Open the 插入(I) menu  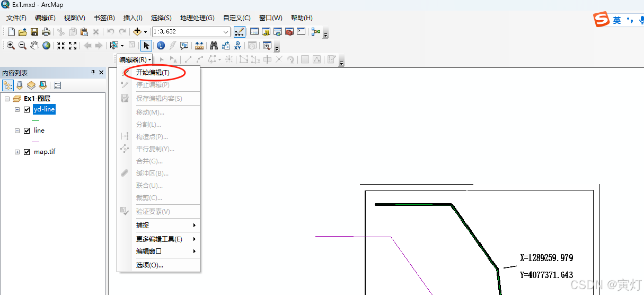(x=133, y=18)
